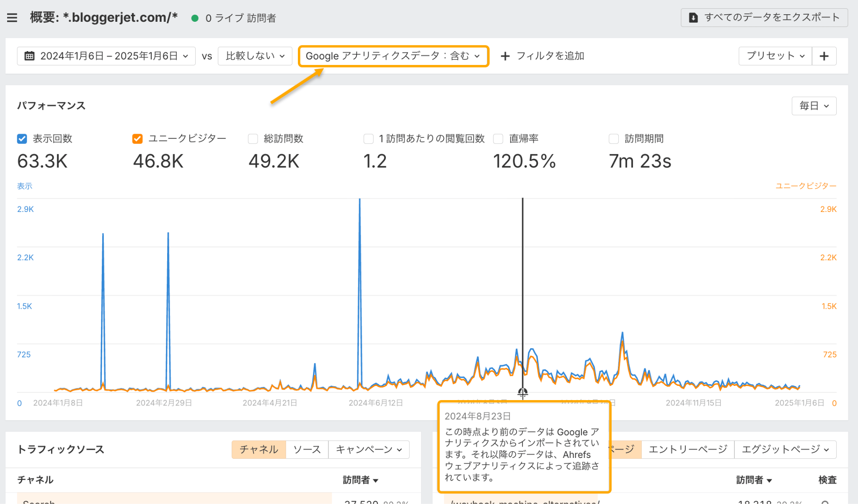The height and width of the screenshot is (504, 858).
Task: Switch to the ソース tab
Action: coord(307,450)
